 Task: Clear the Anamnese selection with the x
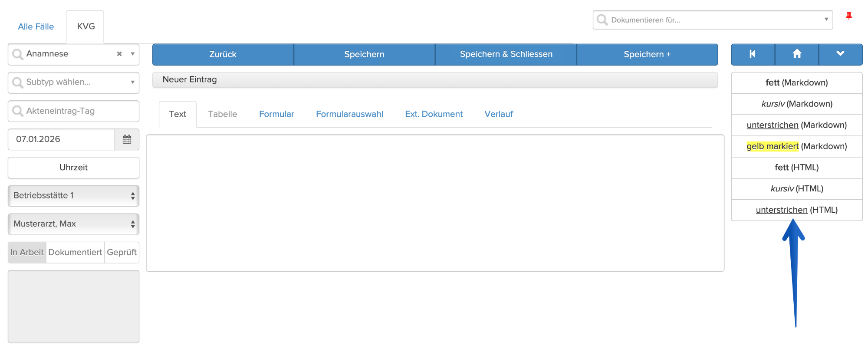click(x=119, y=54)
